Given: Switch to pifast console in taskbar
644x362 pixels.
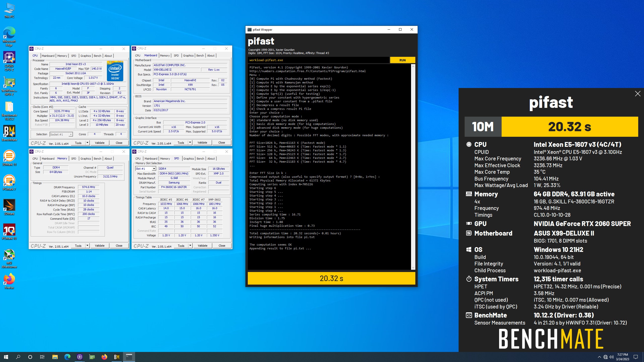Looking at the screenshot, I should [129, 357].
